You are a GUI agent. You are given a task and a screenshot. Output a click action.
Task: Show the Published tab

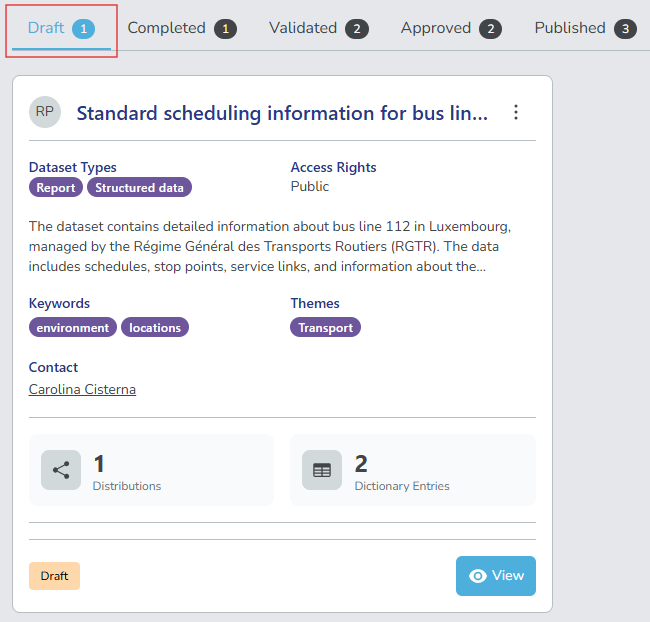pyautogui.click(x=570, y=28)
